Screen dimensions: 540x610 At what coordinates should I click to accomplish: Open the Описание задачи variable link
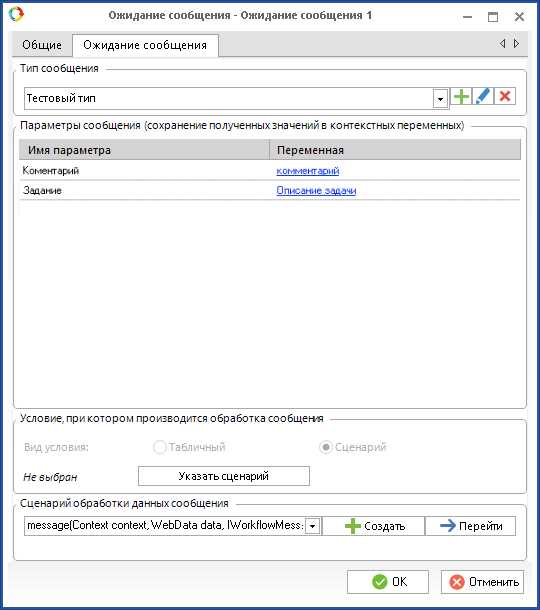316,190
